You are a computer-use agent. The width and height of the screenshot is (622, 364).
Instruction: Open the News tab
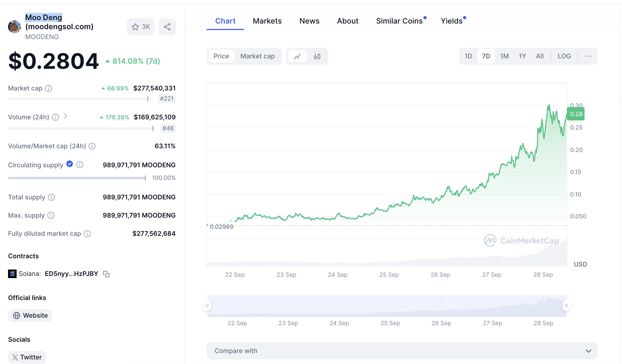tap(309, 21)
